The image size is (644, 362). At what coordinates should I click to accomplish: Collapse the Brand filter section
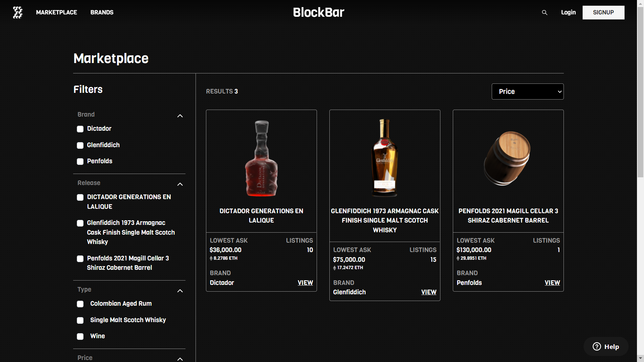[x=180, y=116]
